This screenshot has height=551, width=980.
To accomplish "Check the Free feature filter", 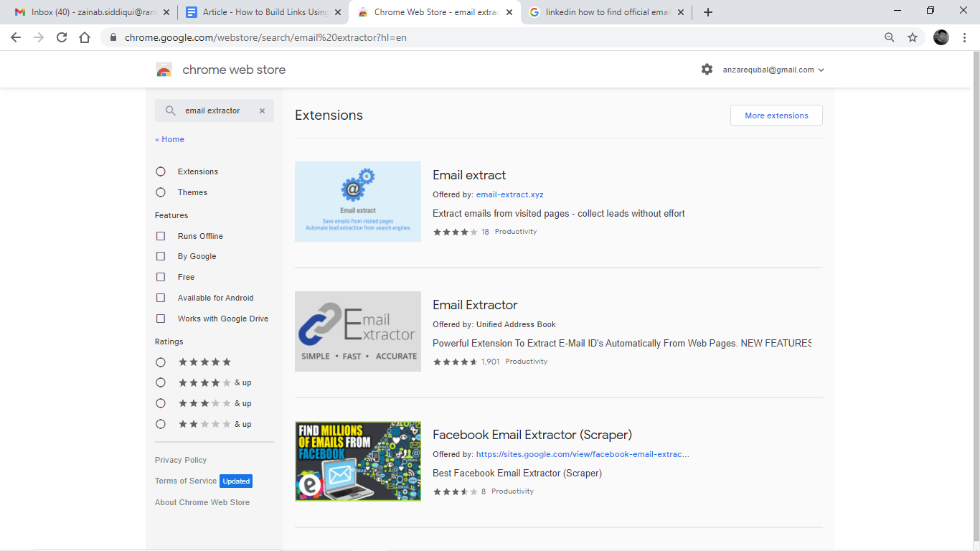I will tap(161, 277).
